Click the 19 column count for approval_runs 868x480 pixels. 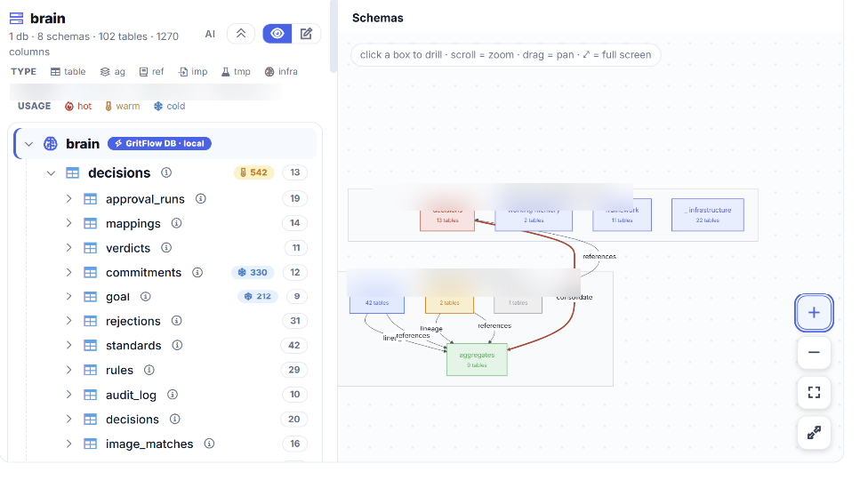coord(295,198)
